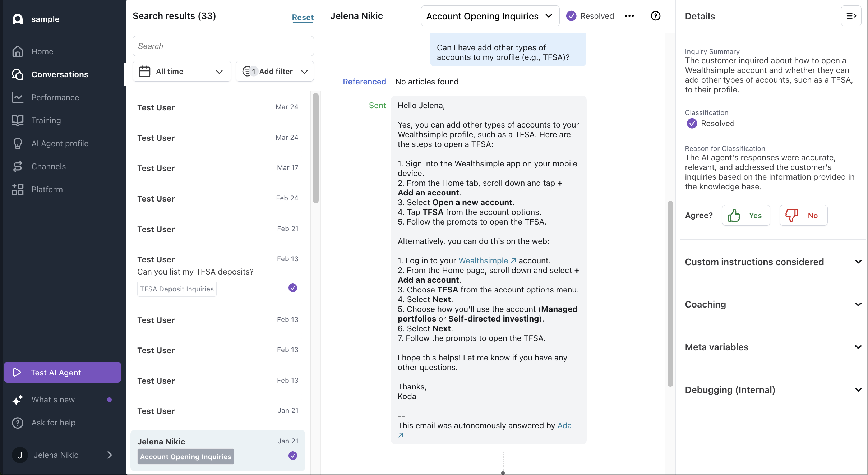Collapse the Details panel with sidebar icon

(x=851, y=16)
